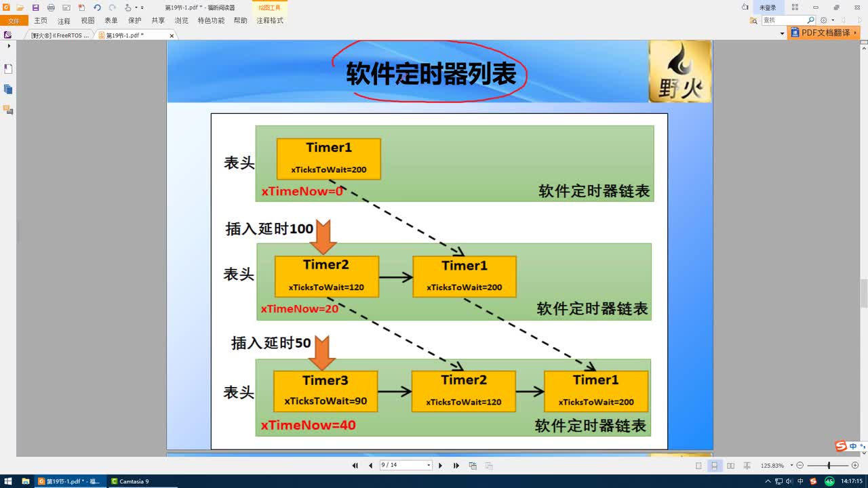Open the 共享 ribbon tab
This screenshot has height=488, width=868.
(158, 21)
